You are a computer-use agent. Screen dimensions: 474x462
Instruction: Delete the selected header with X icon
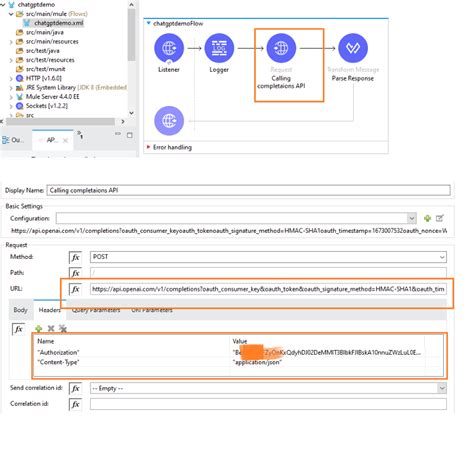(51, 329)
